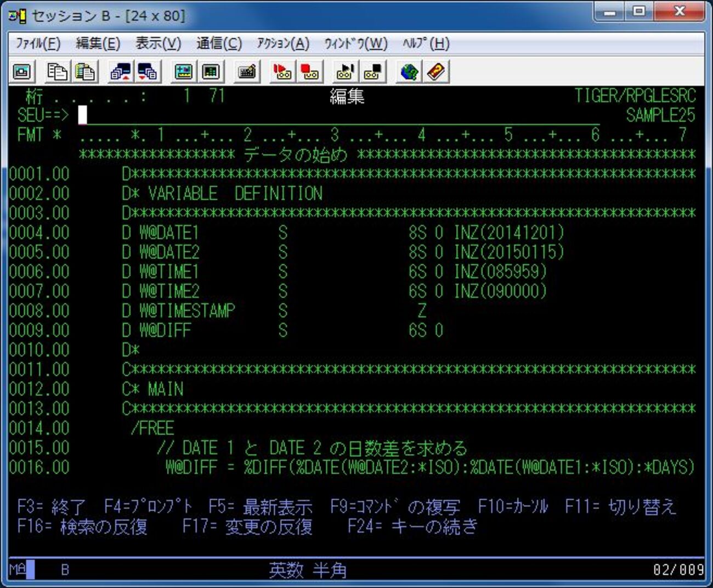Click the W@TIME1 variable name
713x588 pixels.
point(169,272)
